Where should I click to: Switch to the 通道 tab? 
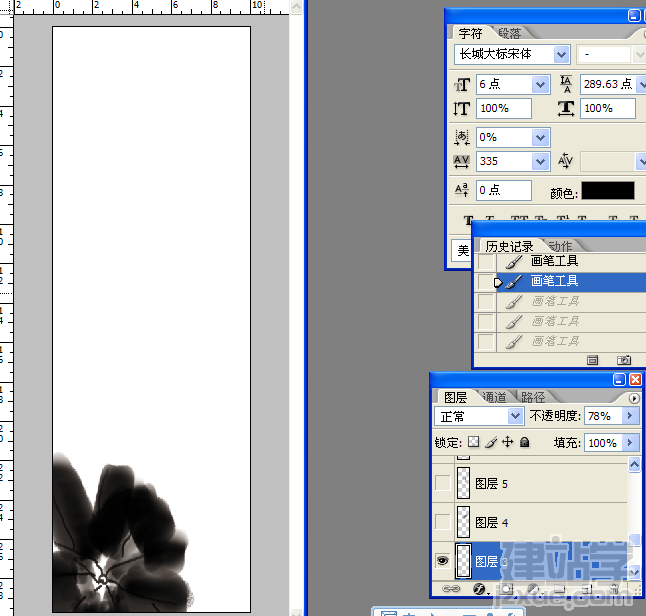tap(494, 397)
